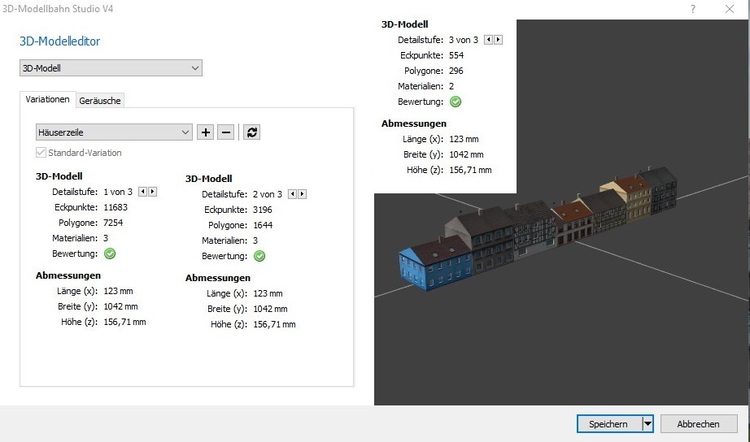Switch to the Variationen tab

click(47, 99)
